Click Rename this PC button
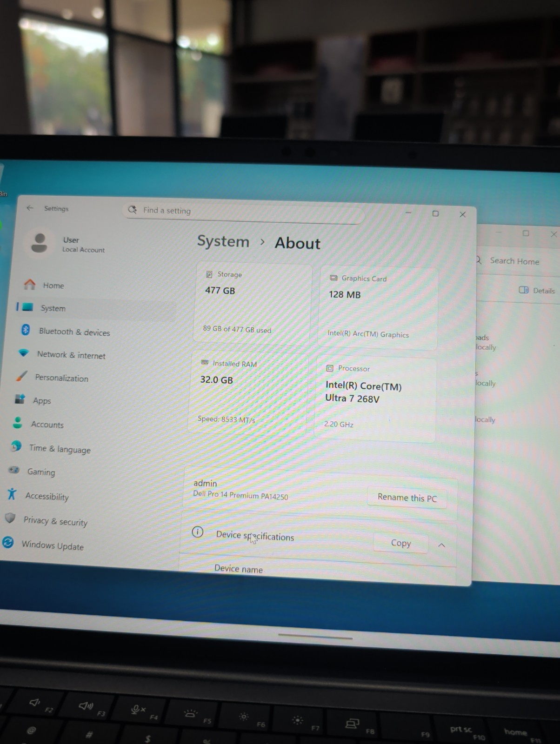560x744 pixels. click(407, 498)
